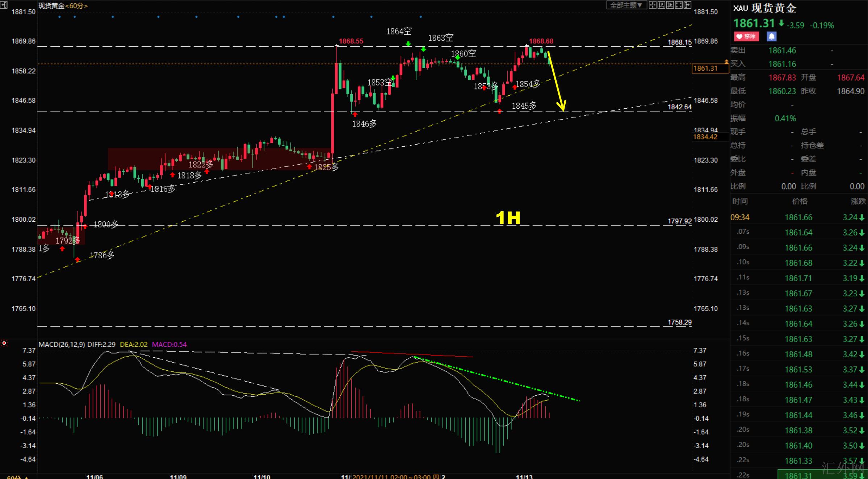Click the second chart layout icon
Screen dimensions: 868x479
661,5
